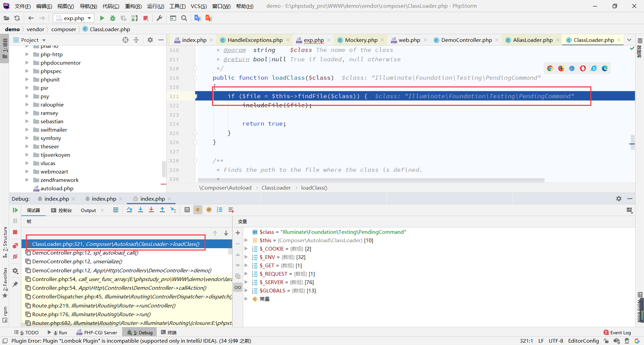The width and height of the screenshot is (644, 345).
Task: Open settings via the wrench icon
Action: (x=159, y=18)
